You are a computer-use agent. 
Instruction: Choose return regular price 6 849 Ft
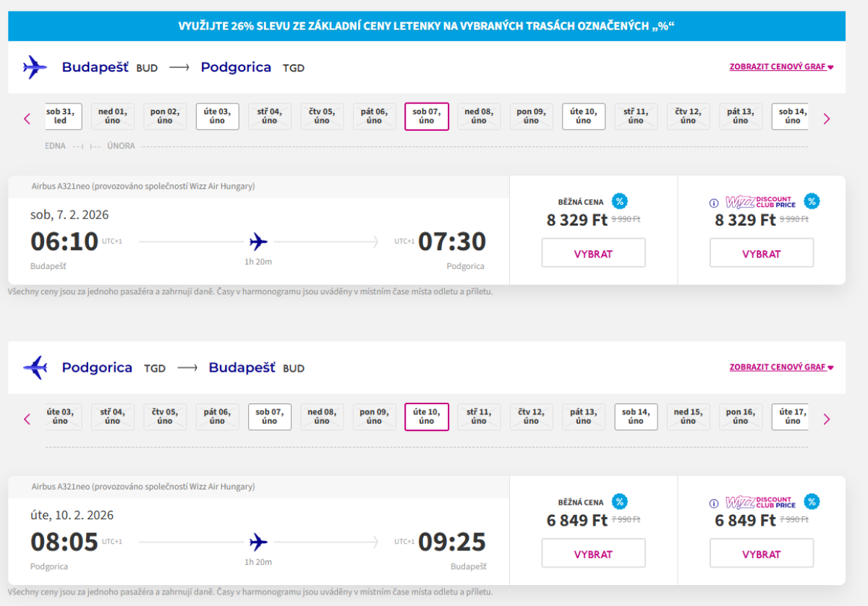click(593, 554)
